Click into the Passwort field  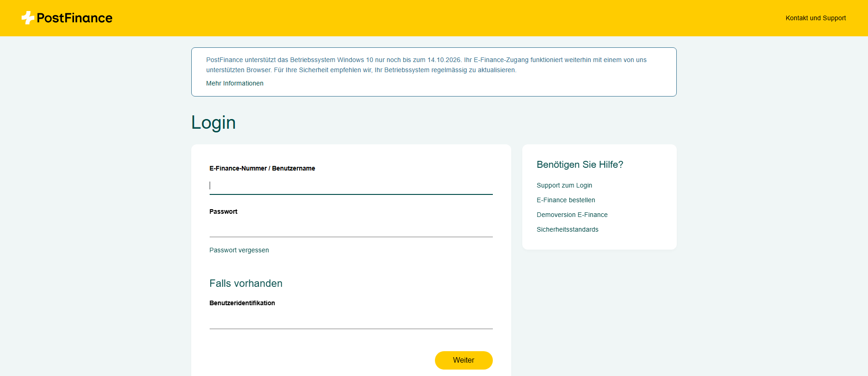coord(351,228)
